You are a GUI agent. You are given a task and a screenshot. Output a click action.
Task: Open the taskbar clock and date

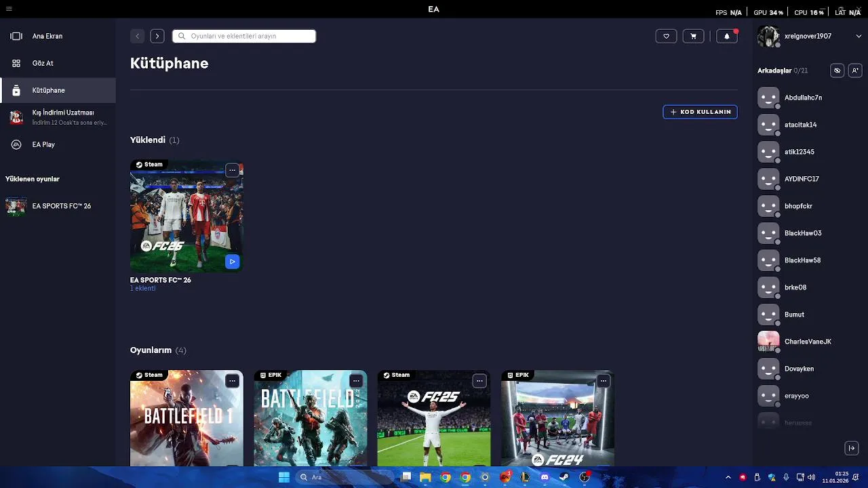coord(835,477)
